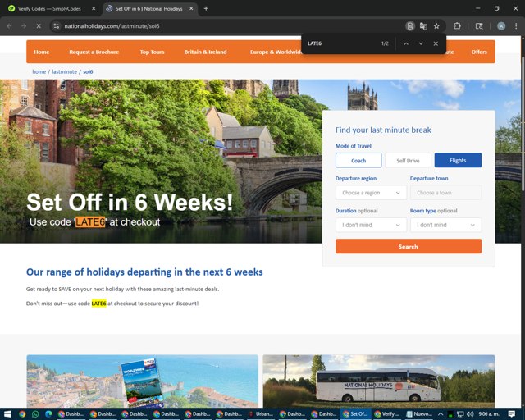This screenshot has width=525, height=420.
Task: Close the find bar
Action: pyautogui.click(x=436, y=43)
